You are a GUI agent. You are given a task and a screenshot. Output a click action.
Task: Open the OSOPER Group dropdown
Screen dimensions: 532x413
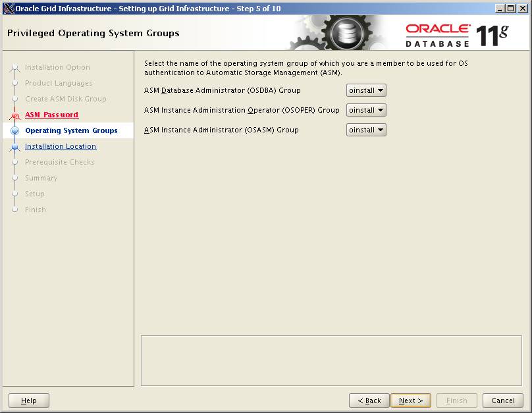[x=366, y=110]
